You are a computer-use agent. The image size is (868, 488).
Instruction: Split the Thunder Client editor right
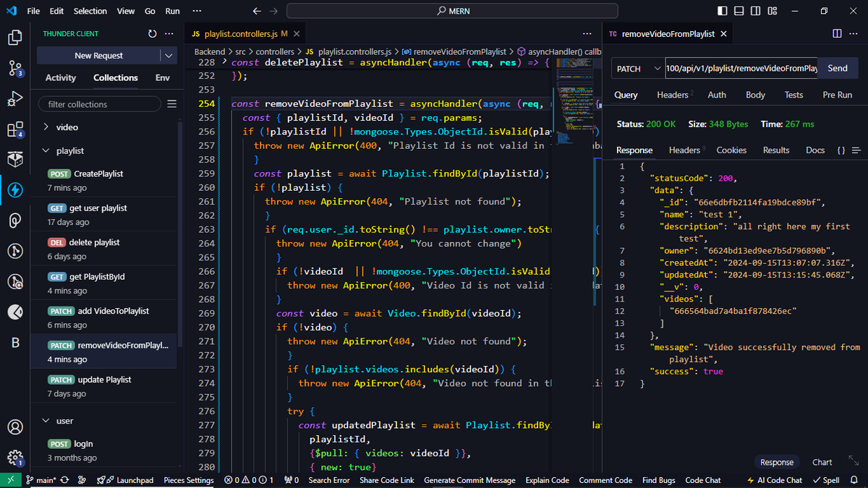[837, 34]
